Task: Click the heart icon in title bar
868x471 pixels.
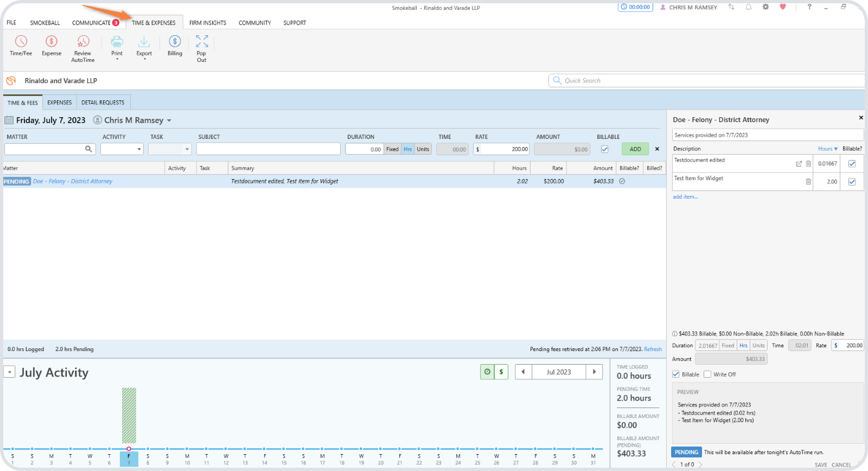Action: tap(783, 7)
